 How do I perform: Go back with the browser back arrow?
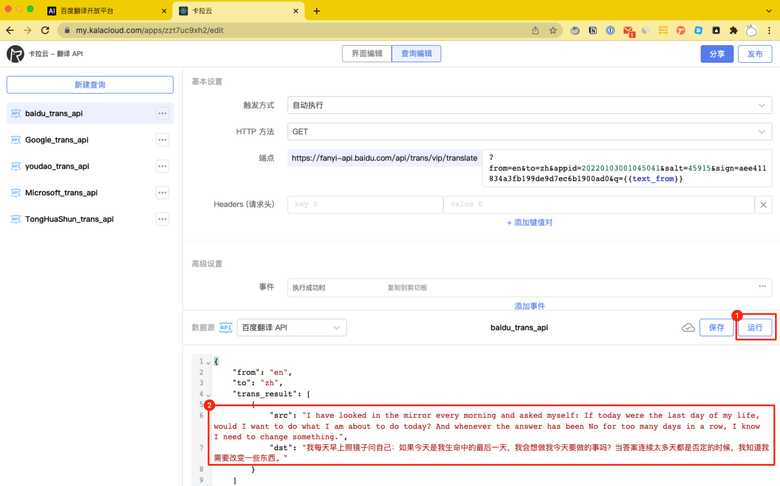tap(10, 30)
